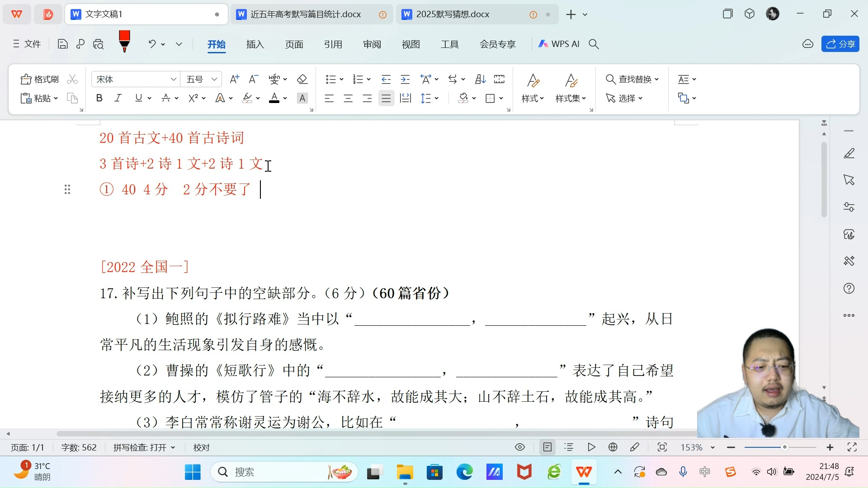Toggle character shading (A box)
The width and height of the screenshot is (868, 488).
302,98
